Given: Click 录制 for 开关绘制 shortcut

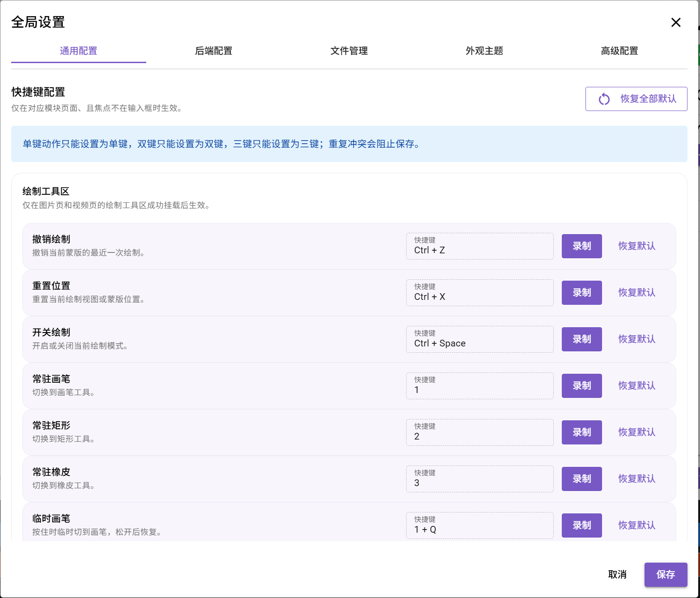Looking at the screenshot, I should pos(581,339).
